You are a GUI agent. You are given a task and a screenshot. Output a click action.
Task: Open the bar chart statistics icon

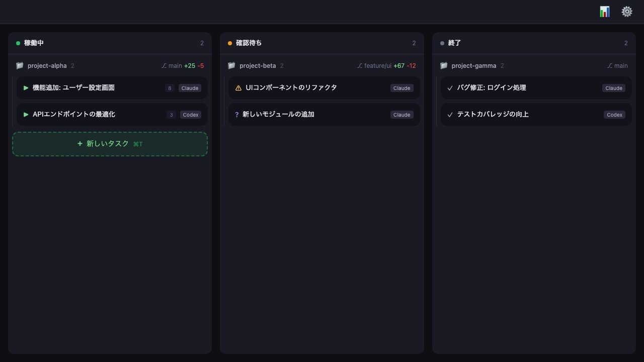point(604,12)
